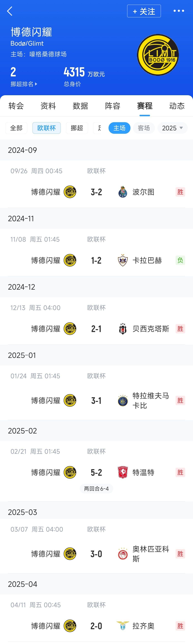Screen dimensions: 193x644
Task: Select the 全部 competition filter
Action: (16, 128)
